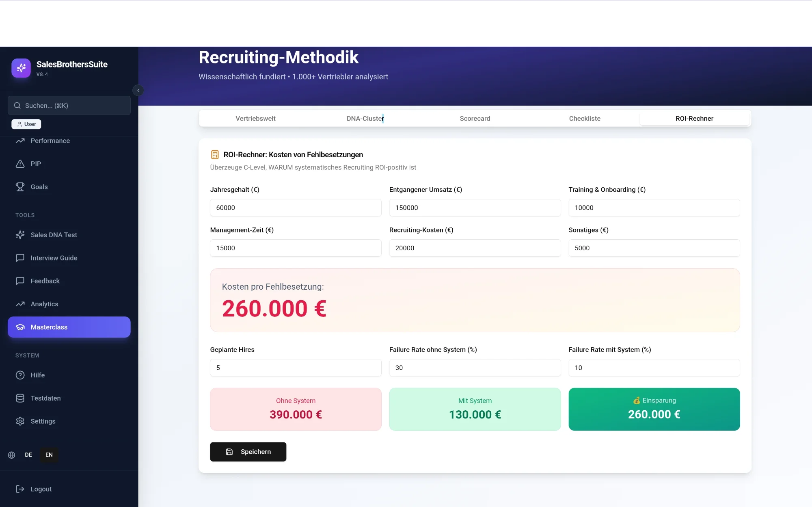Click the Jahresgehalt input field
Viewport: 812px width, 507px height.
click(x=296, y=208)
